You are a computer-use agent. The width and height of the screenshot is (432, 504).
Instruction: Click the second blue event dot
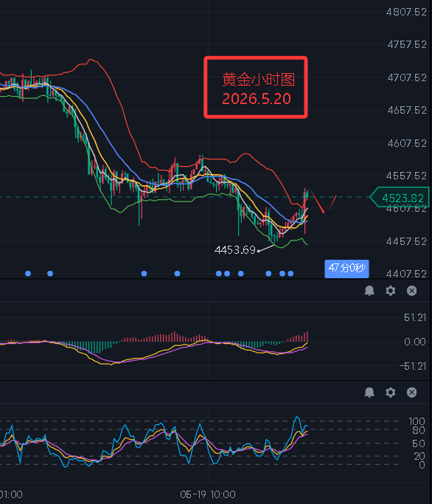(50, 274)
